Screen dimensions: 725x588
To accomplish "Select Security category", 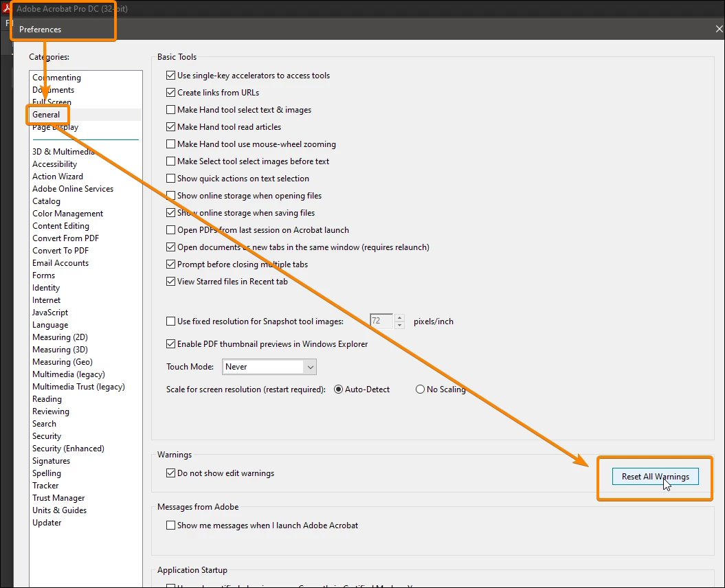I will coord(46,436).
